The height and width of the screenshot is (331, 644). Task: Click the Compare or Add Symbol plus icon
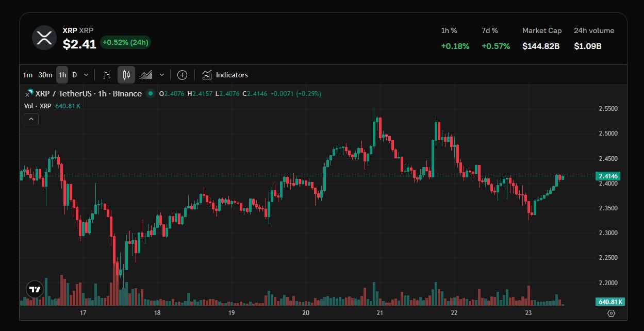182,75
